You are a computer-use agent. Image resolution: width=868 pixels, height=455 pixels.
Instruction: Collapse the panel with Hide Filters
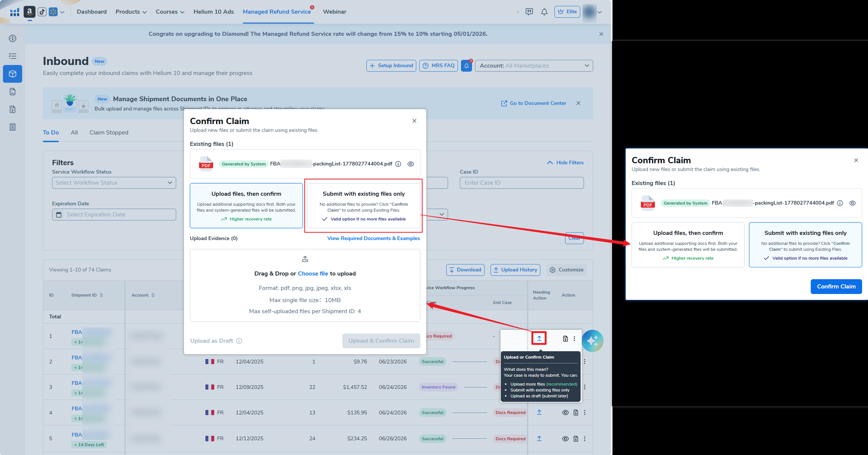[x=565, y=162]
